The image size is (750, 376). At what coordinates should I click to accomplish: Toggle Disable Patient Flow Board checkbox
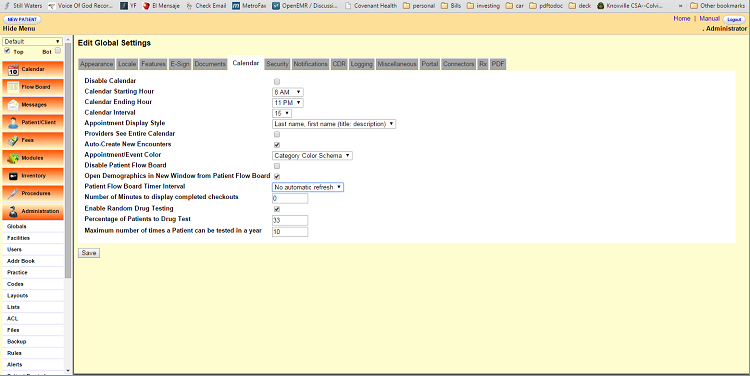[x=277, y=166]
